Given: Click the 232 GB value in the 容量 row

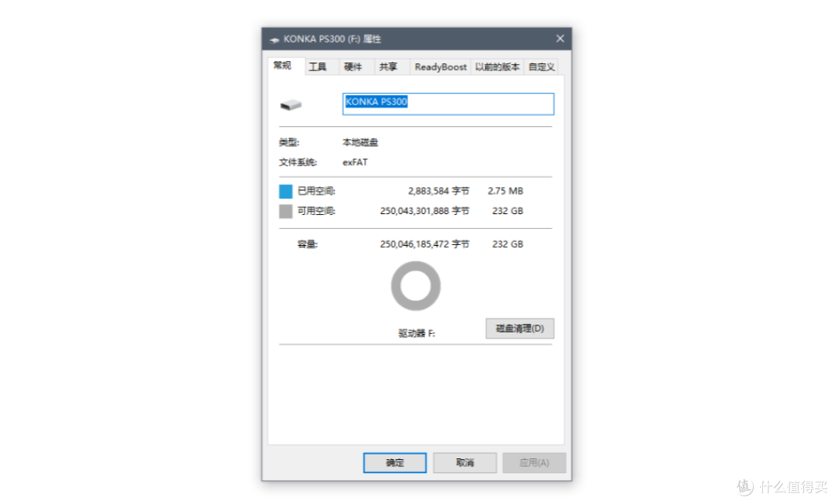Looking at the screenshot, I should (x=507, y=244).
